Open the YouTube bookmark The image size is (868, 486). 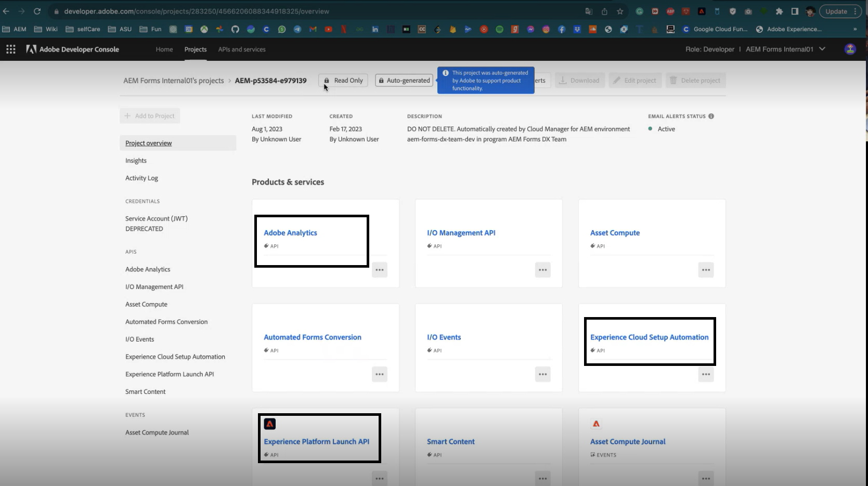pos(328,29)
